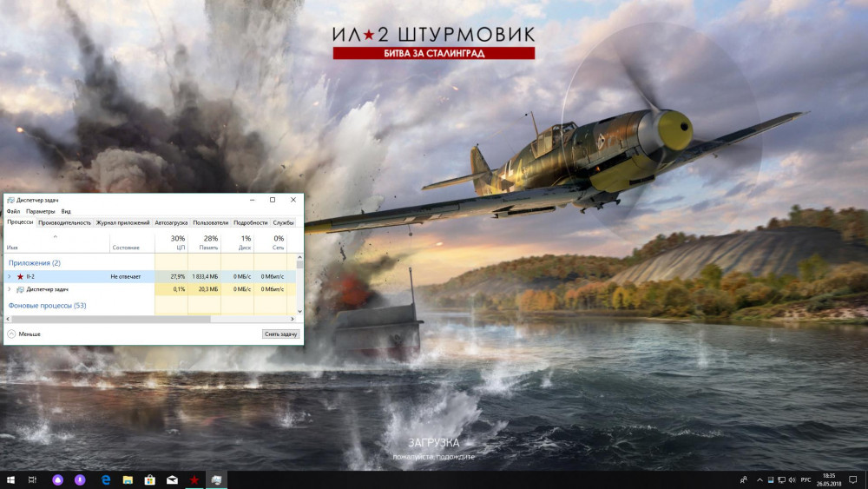
Task: Expand the Il-2 process row
Action: click(9, 276)
